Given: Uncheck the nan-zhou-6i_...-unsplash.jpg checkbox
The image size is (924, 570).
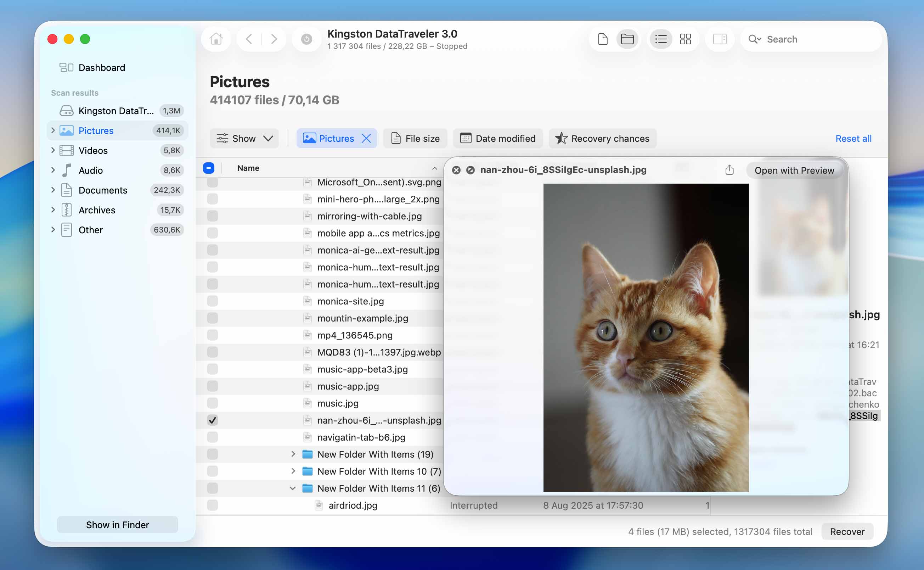Looking at the screenshot, I should pyautogui.click(x=213, y=420).
